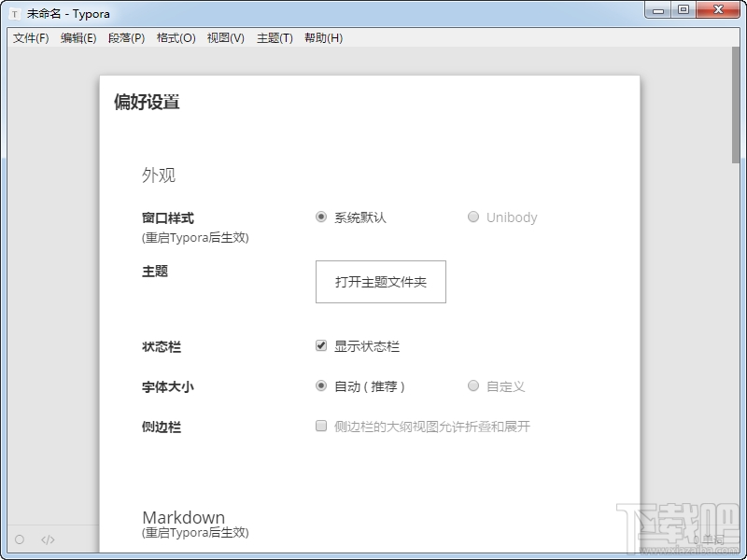Close the Typora window
747x560 pixels.
click(718, 10)
